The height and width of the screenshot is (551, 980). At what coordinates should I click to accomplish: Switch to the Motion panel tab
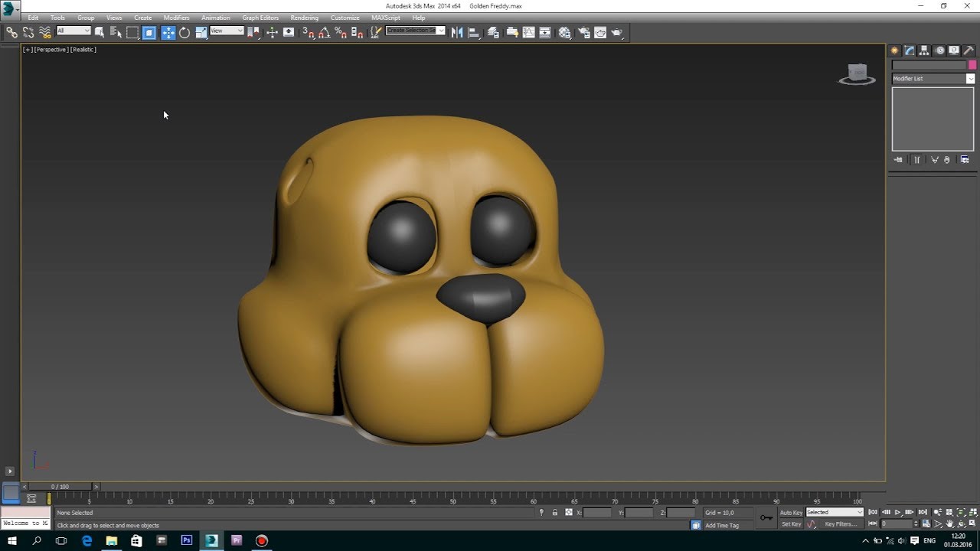tap(939, 51)
